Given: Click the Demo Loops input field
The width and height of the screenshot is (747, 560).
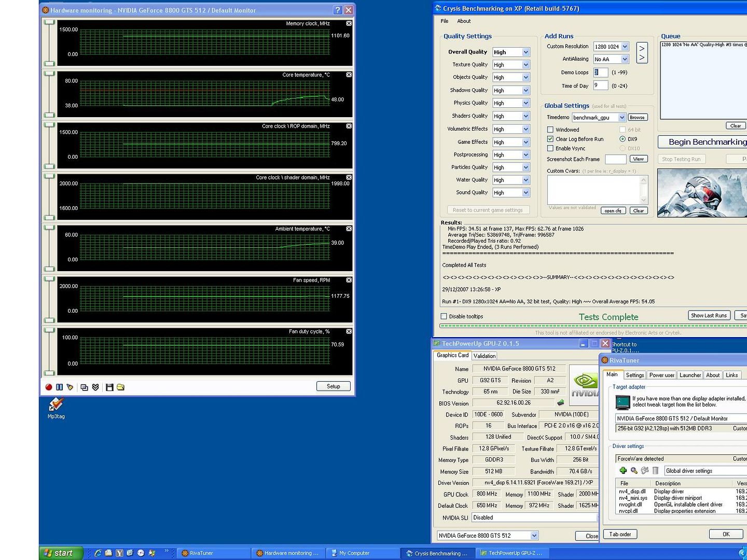Looking at the screenshot, I should [601, 73].
